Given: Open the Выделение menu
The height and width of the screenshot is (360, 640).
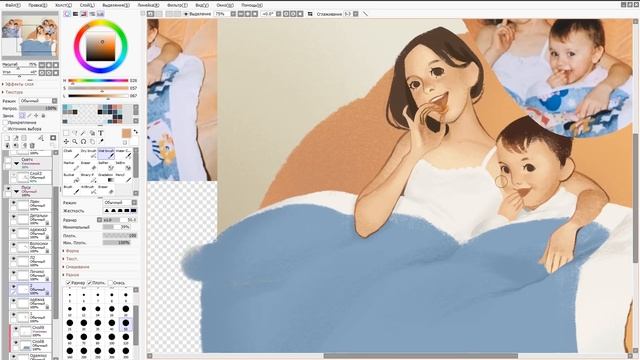Looking at the screenshot, I should (x=116, y=5).
